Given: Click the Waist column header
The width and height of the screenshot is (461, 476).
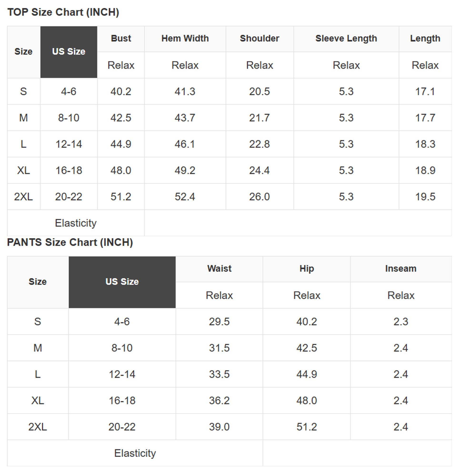Looking at the screenshot, I should tap(219, 269).
